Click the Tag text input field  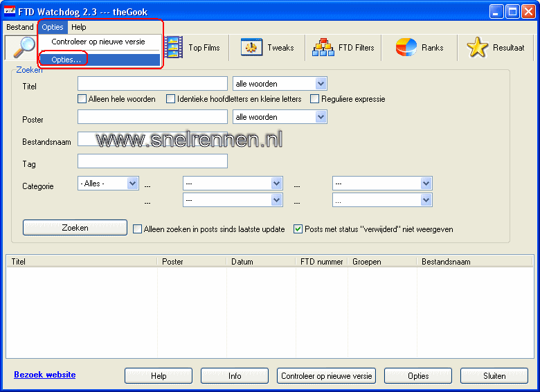pos(152,161)
